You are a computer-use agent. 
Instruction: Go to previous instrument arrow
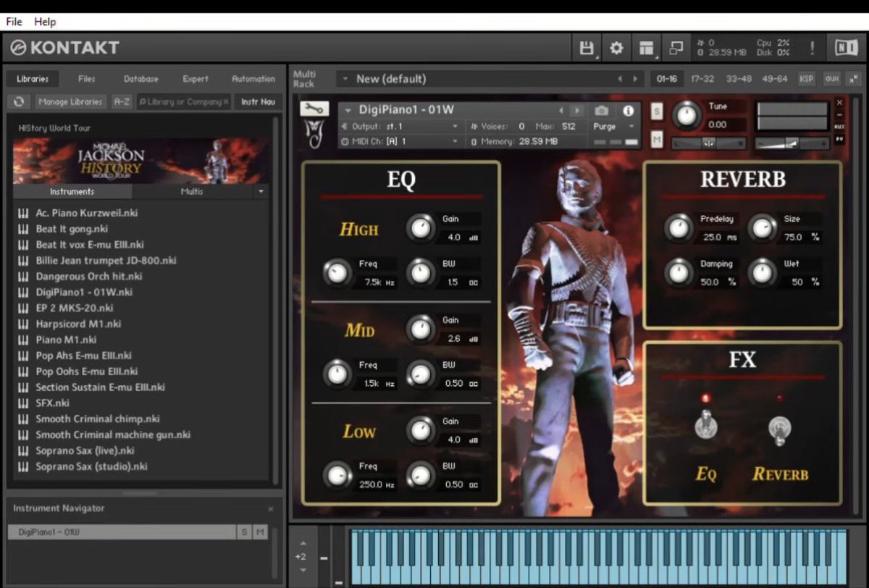click(x=561, y=111)
